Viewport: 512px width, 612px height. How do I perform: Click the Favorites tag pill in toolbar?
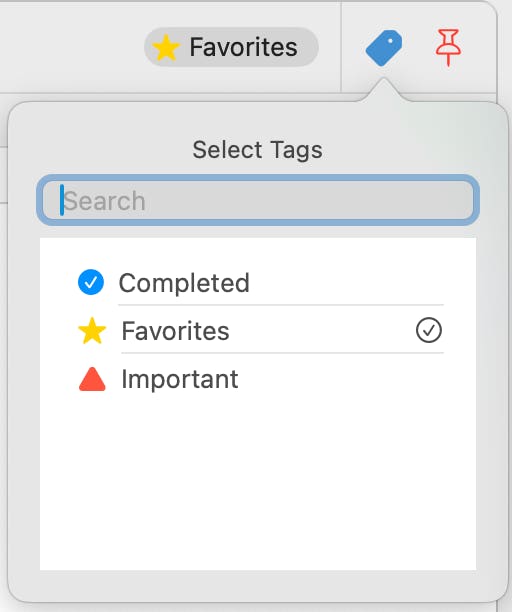pos(231,47)
